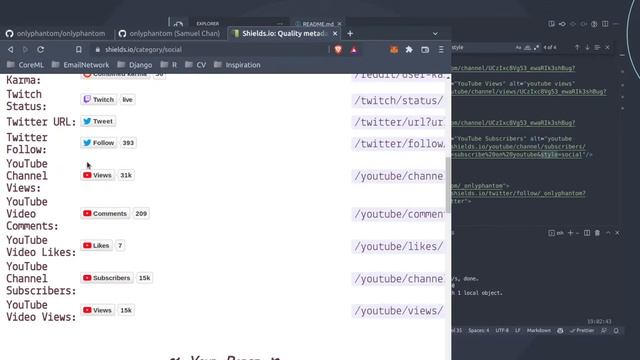Select the /twitter/url path

398,122
